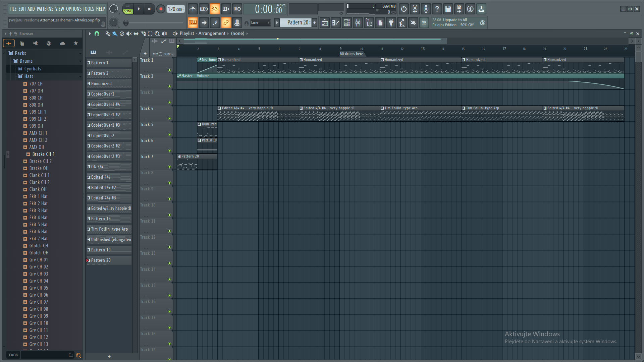The width and height of the screenshot is (644, 362).
Task: Click the stop button in transport
Action: click(x=149, y=9)
